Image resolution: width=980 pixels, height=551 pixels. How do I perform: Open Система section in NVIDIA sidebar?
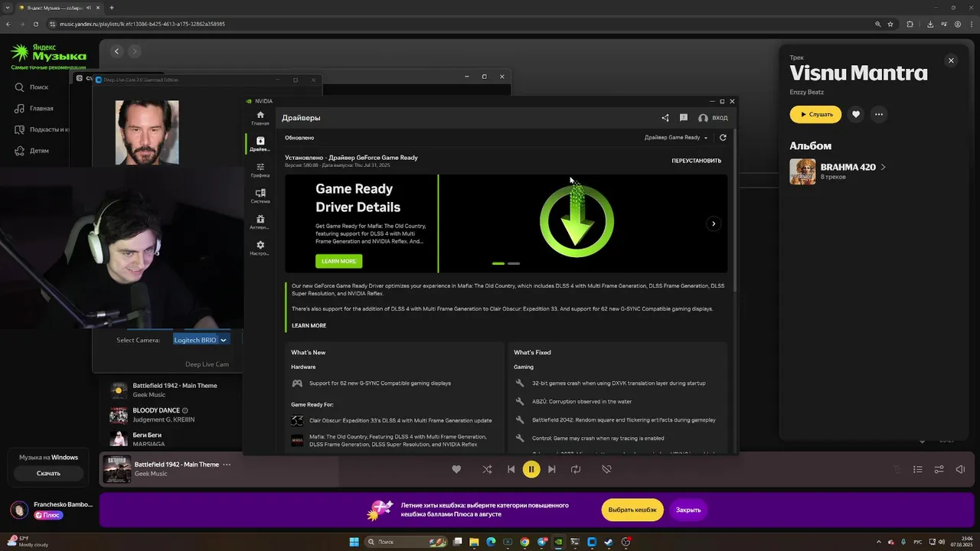260,196
